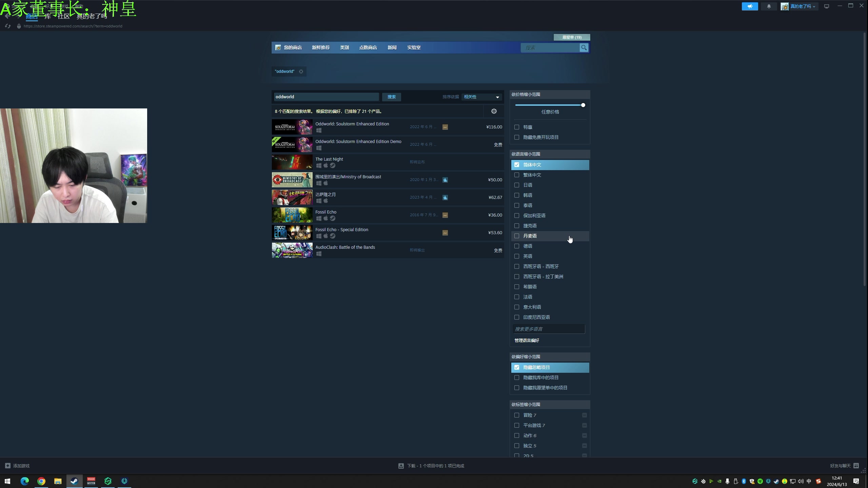Click the review icon for Fossil Echo
Viewport: 868px width, 488px height.
pos(445,215)
